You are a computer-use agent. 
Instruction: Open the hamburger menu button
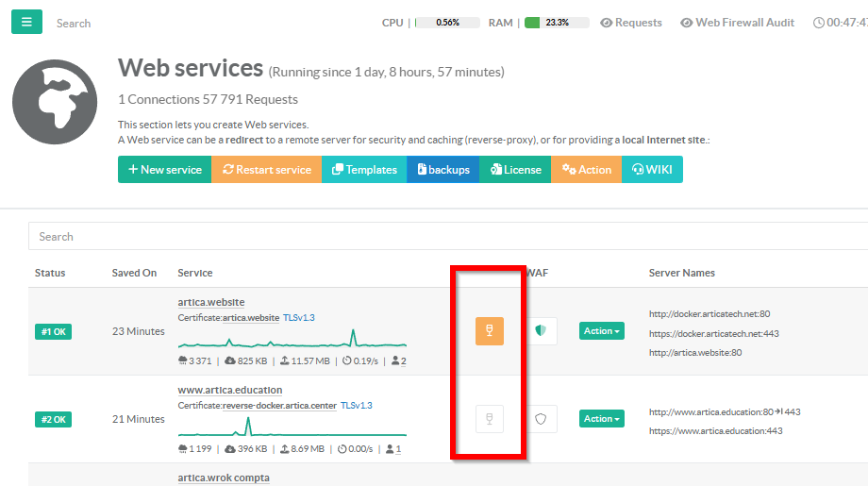[x=26, y=21]
